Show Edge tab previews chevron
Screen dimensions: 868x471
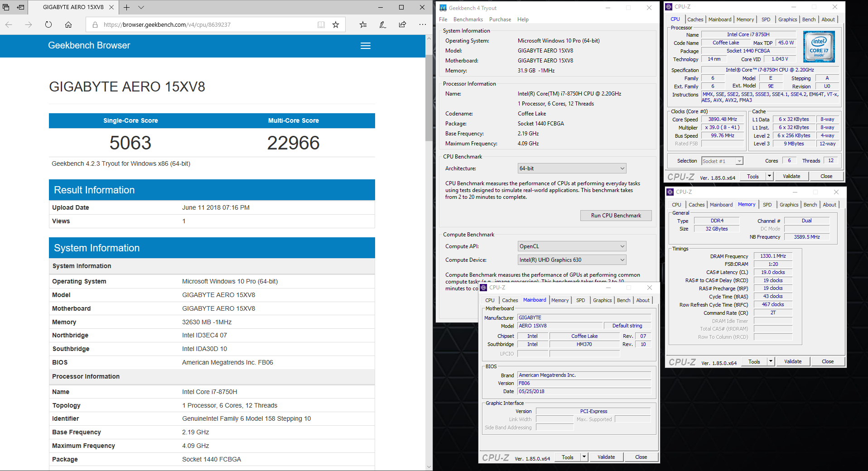pyautogui.click(x=141, y=7)
